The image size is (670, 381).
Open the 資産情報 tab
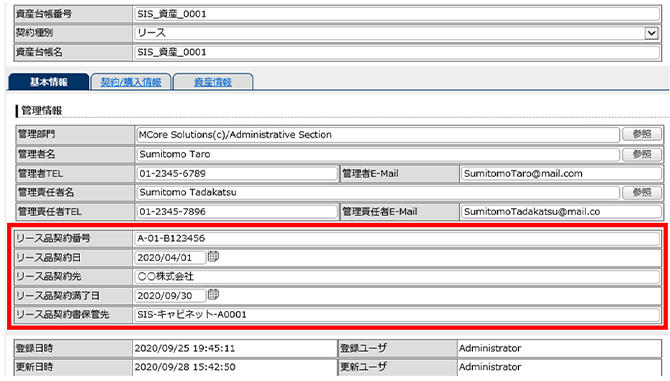(213, 82)
